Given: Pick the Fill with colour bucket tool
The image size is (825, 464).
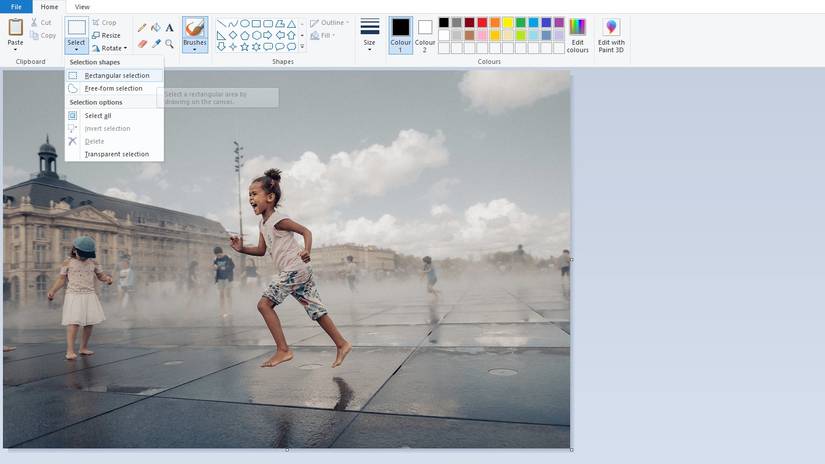Looking at the screenshot, I should pyautogui.click(x=155, y=28).
